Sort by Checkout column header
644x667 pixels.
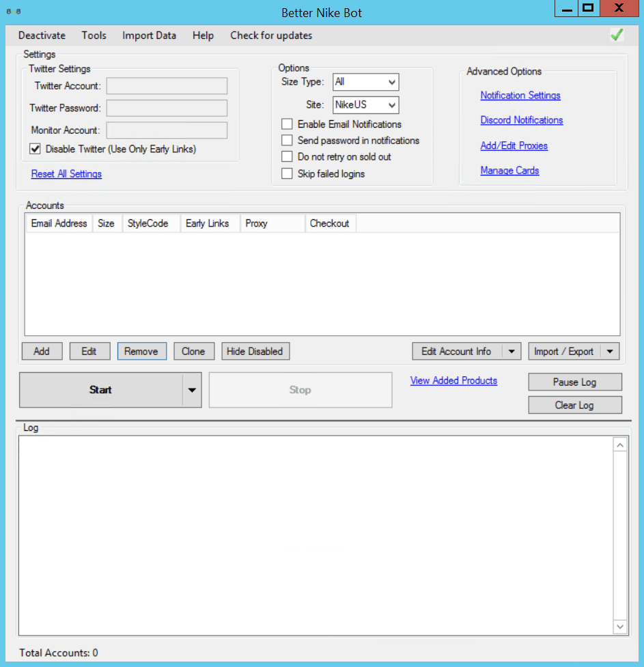click(x=331, y=223)
